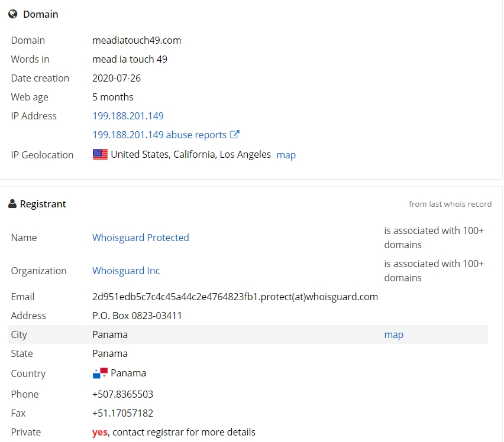Click the phone number +507.8365503
The image size is (504, 442).
(x=123, y=394)
